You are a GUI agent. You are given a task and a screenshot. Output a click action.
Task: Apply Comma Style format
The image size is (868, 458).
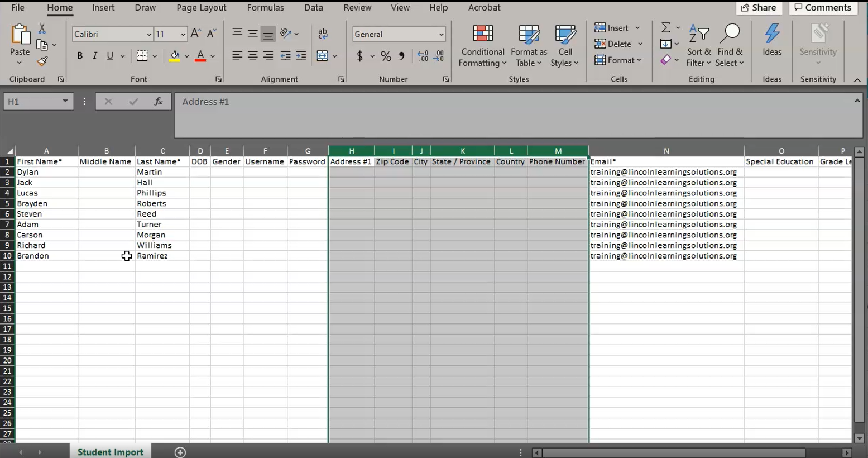401,56
